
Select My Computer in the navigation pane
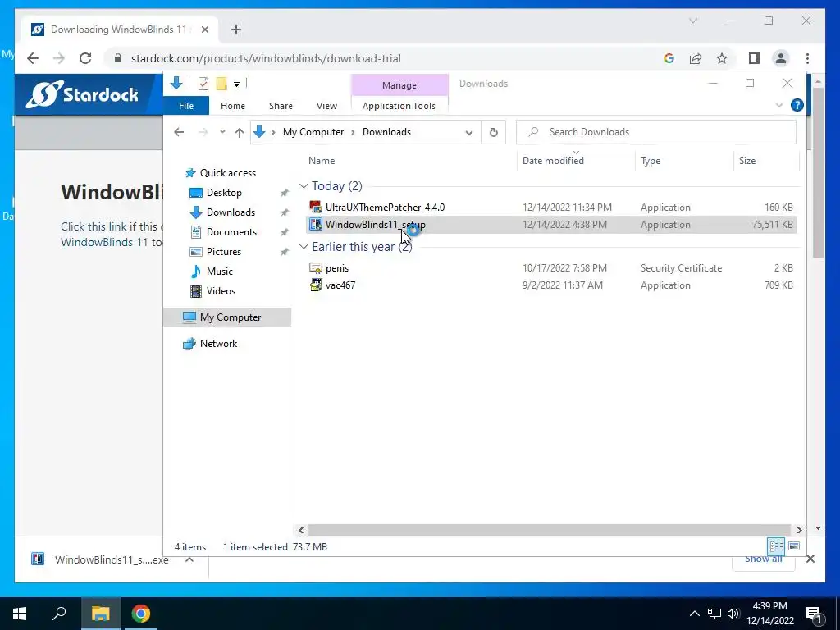click(227, 317)
